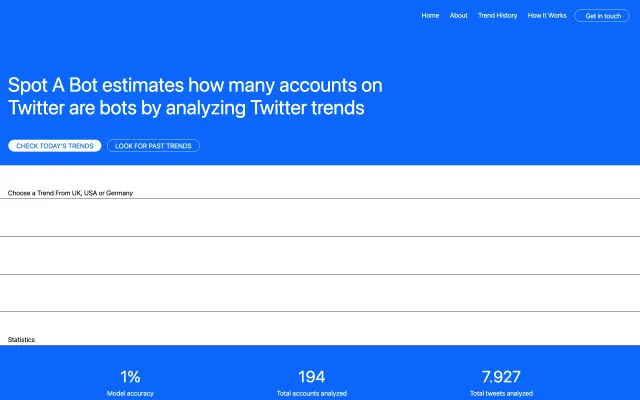Go to the Home page
The height and width of the screenshot is (400, 640).
(430, 16)
